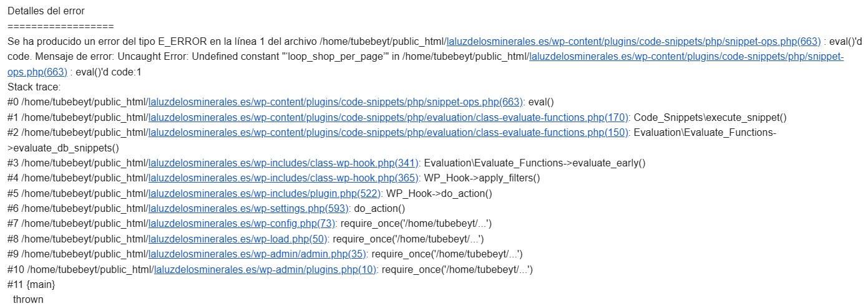868x306 pixels.
Task: Follow the wp-admin/plugins.php(10) link
Action: tap(265, 269)
